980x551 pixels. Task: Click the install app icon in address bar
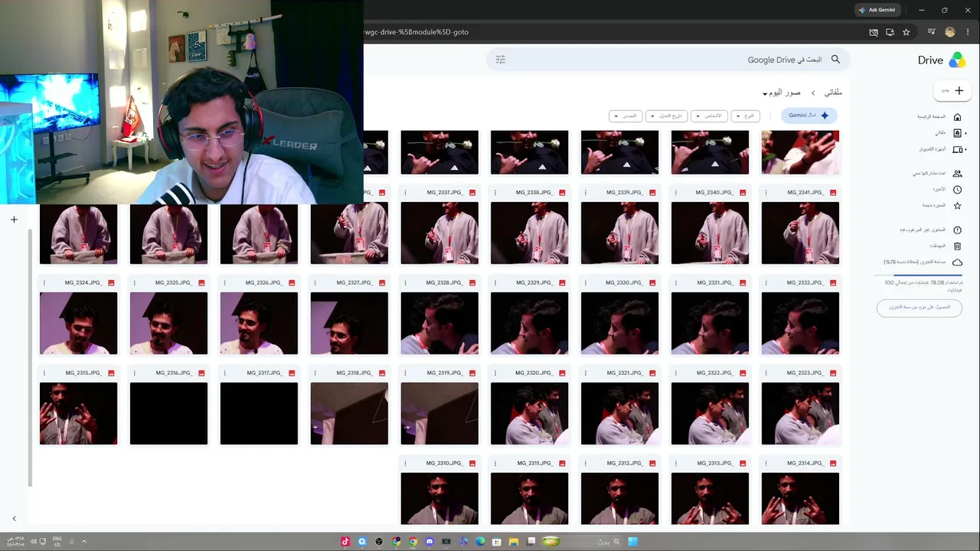[890, 32]
